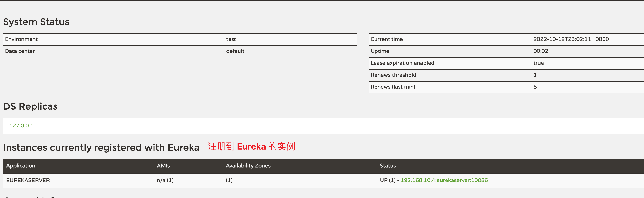Click the Instances currently registered with Eureka heading

[x=101, y=147]
